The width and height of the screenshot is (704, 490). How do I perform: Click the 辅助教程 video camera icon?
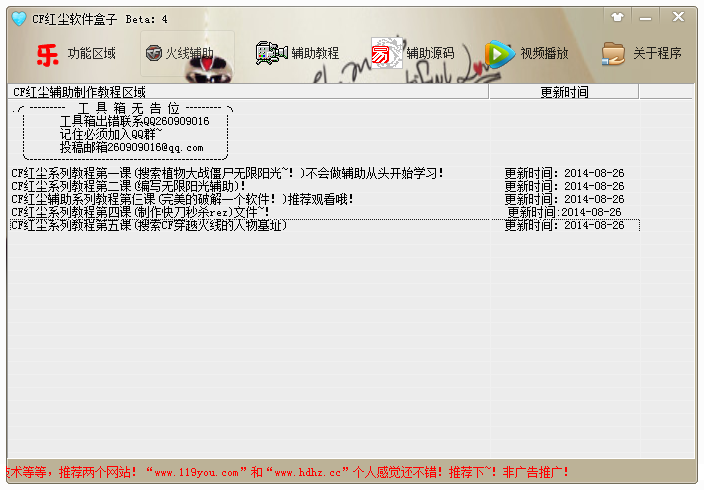pyautogui.click(x=271, y=53)
